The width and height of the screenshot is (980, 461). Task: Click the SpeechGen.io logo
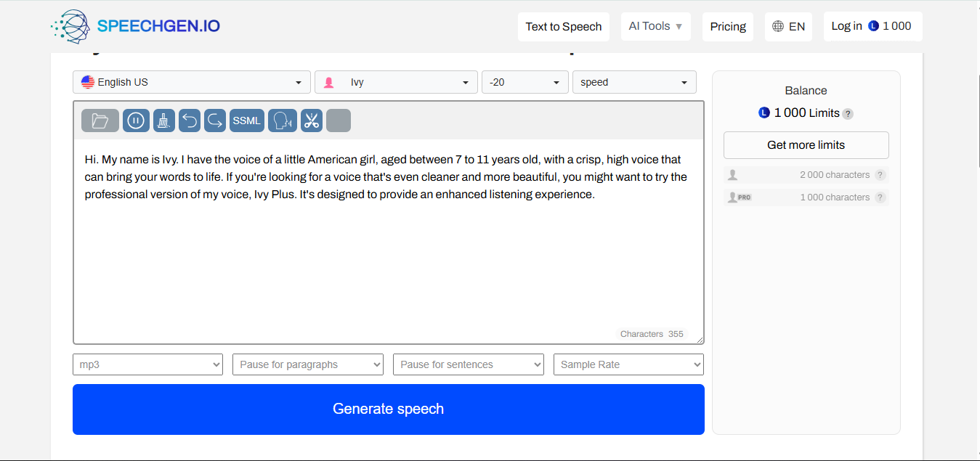(x=135, y=26)
